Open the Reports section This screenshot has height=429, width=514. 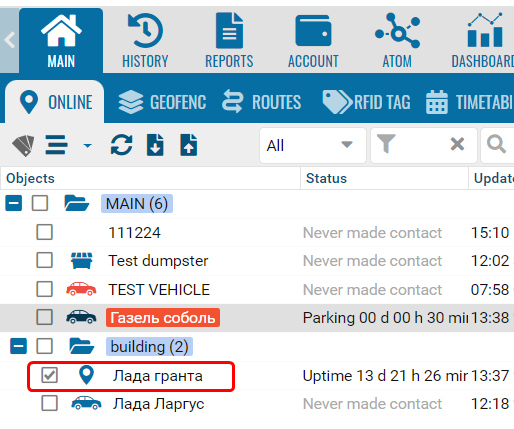229,41
